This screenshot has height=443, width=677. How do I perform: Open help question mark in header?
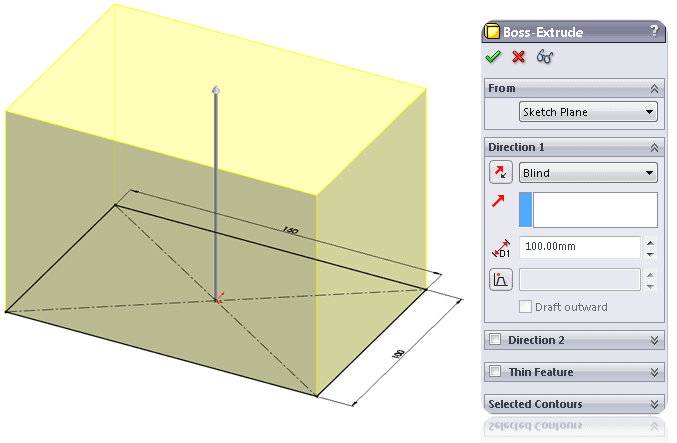coord(655,31)
